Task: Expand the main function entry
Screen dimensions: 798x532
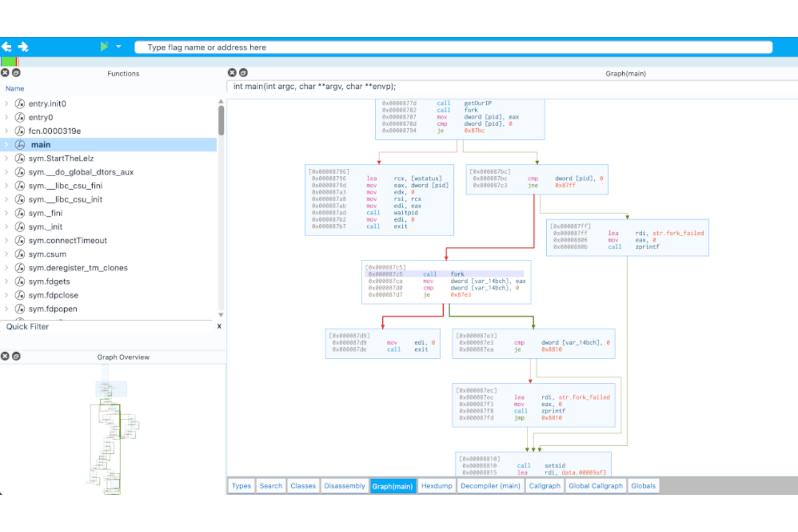Action: (x=6, y=144)
